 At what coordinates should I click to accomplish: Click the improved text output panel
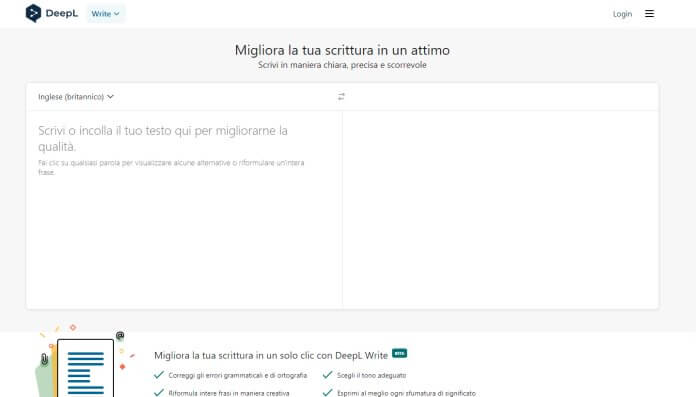[x=500, y=209]
